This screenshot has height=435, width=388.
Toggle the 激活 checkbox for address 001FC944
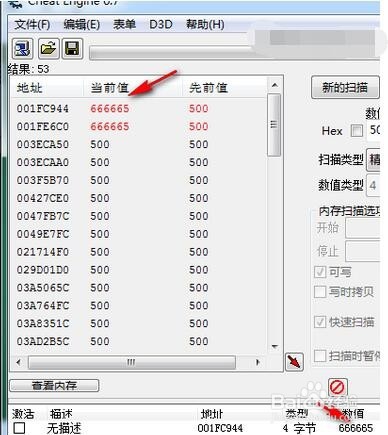[19, 428]
